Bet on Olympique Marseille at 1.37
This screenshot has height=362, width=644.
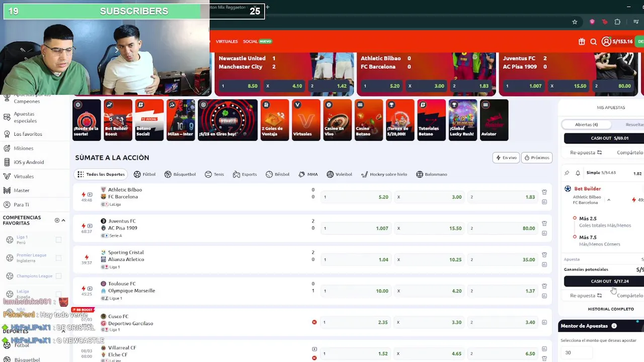[x=503, y=291]
